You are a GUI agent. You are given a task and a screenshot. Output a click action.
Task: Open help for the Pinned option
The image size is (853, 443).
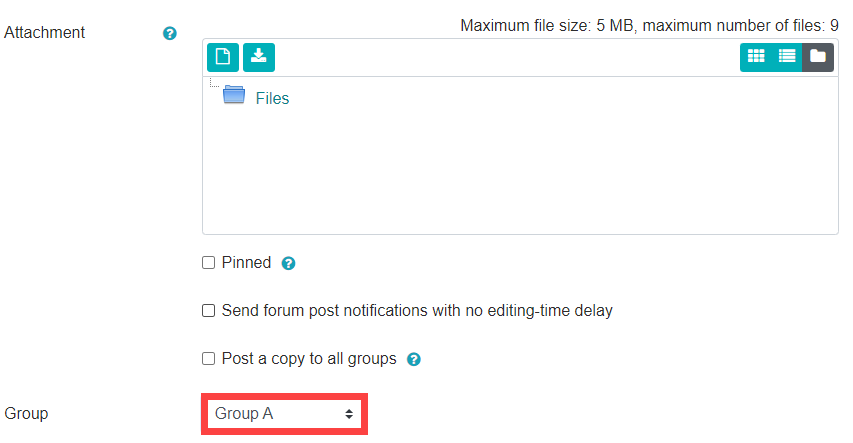(x=288, y=263)
